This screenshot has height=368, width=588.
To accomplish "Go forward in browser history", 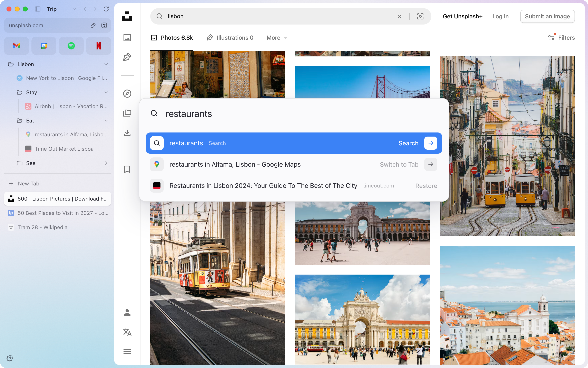I will 96,9.
